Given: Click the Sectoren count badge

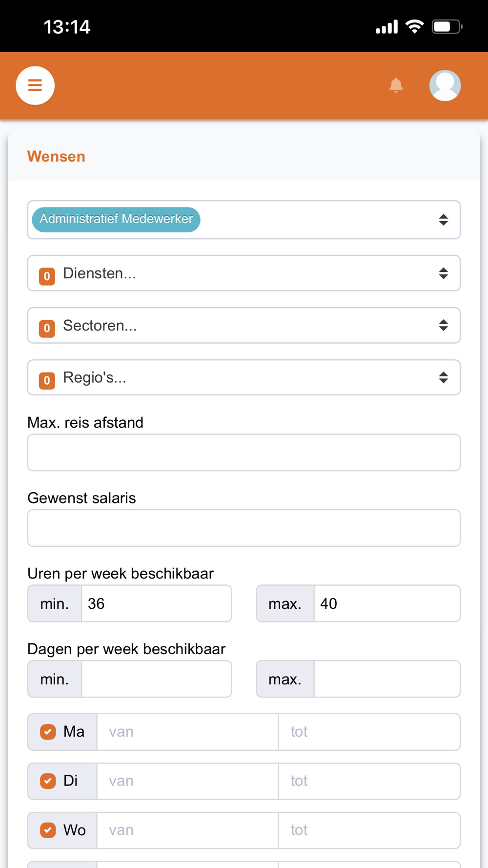Looking at the screenshot, I should point(47,328).
